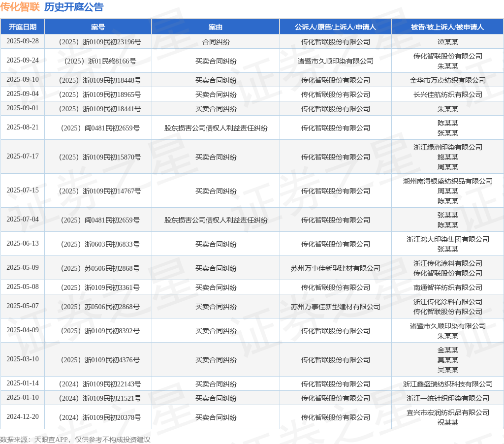
Task: Click 浙江传化涂料有限公司 in 2025-05-09 row
Action: pyautogui.click(x=447, y=263)
